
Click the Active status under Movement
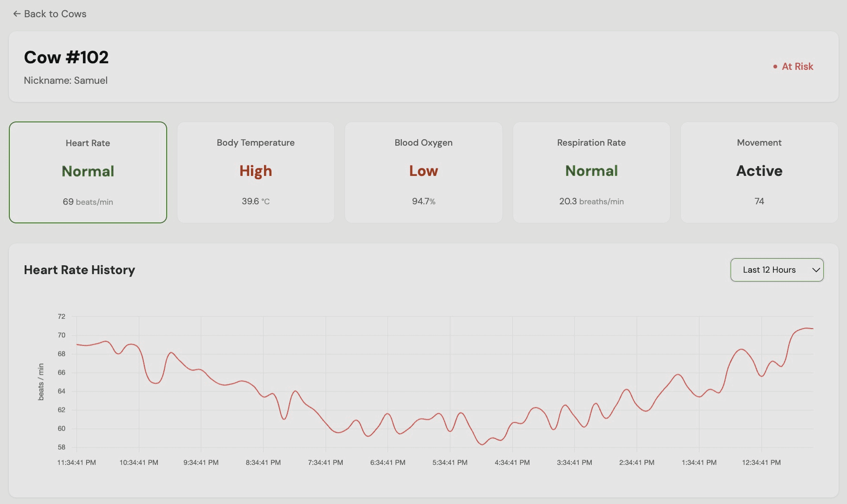click(759, 171)
